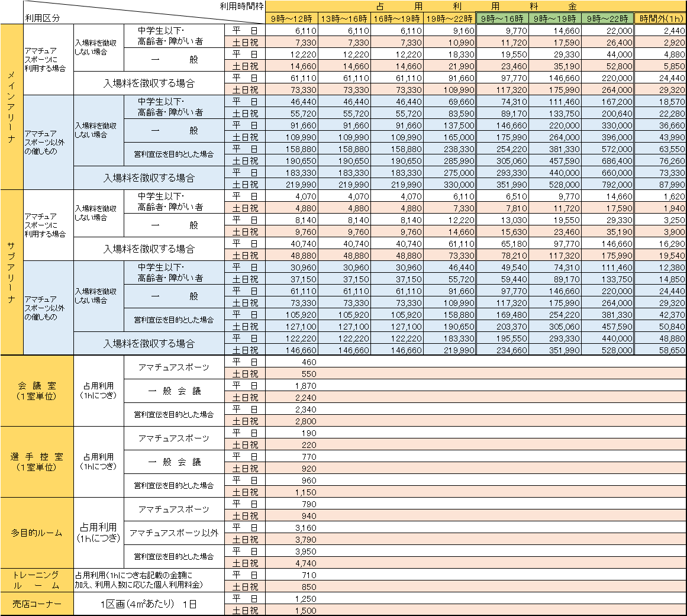Viewport: 687px width, 616px height.
Task: Select the サブアリーナ row label
Action: click(11, 272)
